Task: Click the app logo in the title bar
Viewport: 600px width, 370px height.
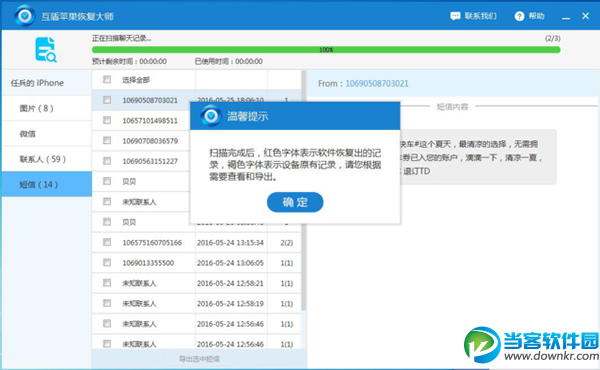Action: pos(25,16)
